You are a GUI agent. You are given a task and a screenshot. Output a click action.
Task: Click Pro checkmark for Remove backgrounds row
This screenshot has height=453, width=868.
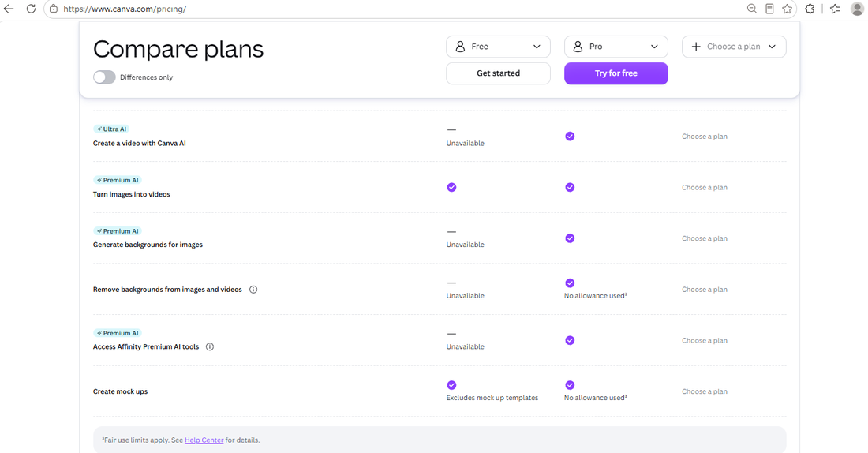coord(570,283)
